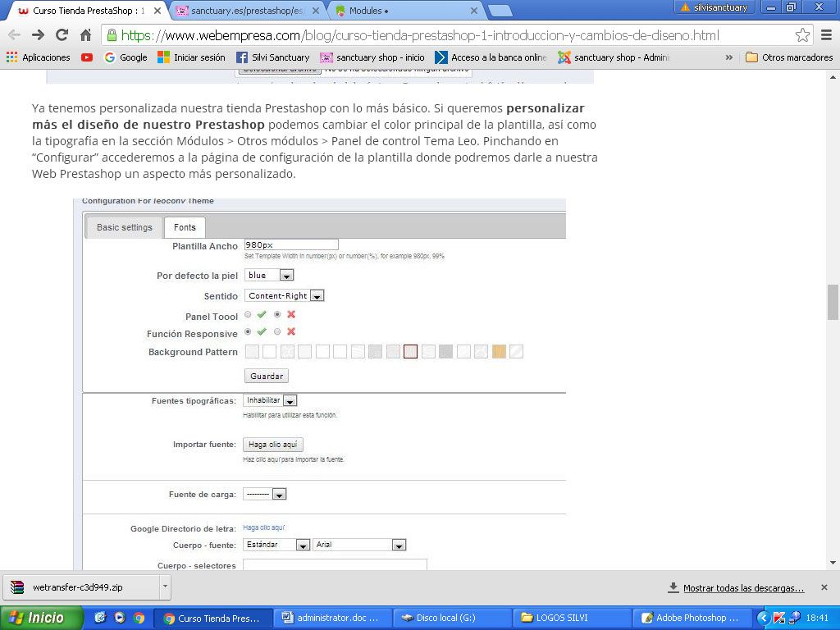Open the Chrome hamburger menu
Viewport: 840px width, 630px height.
coord(827,35)
